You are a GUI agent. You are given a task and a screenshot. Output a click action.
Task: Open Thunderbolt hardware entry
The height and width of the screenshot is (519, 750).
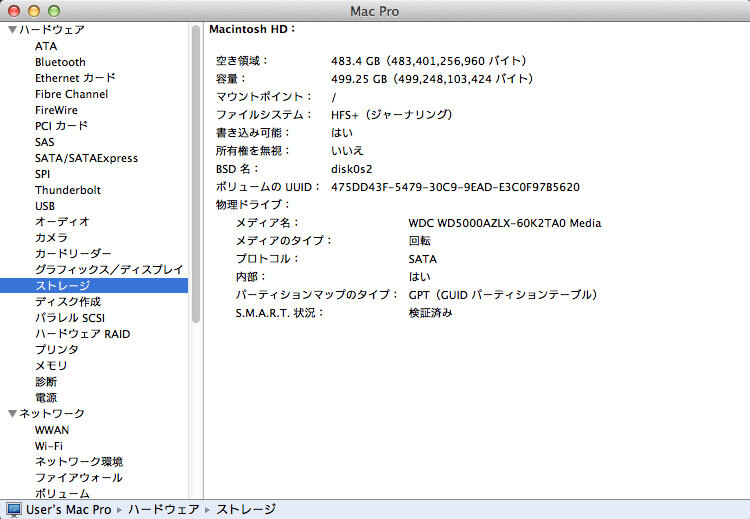[68, 190]
